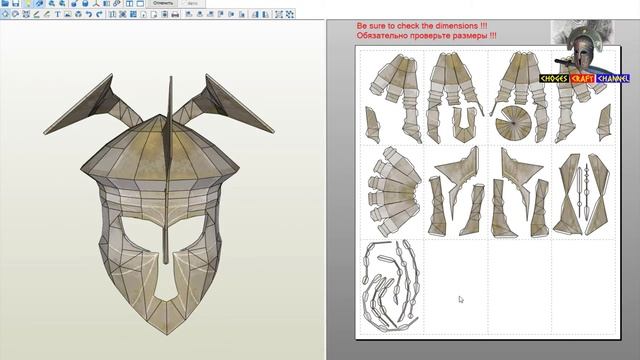Click the zoom in magnifier icon

[52, 3]
